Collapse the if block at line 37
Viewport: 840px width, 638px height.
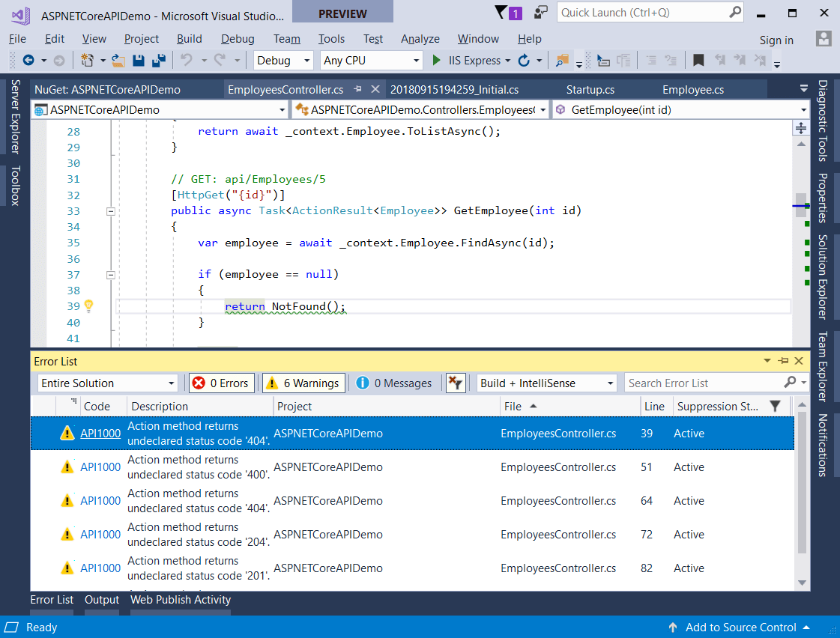(111, 275)
